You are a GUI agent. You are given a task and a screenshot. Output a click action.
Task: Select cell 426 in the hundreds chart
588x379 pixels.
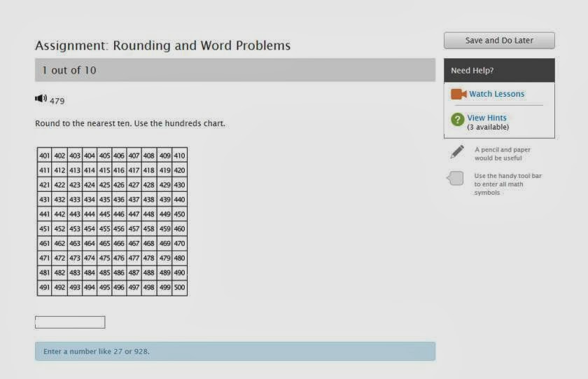point(119,185)
